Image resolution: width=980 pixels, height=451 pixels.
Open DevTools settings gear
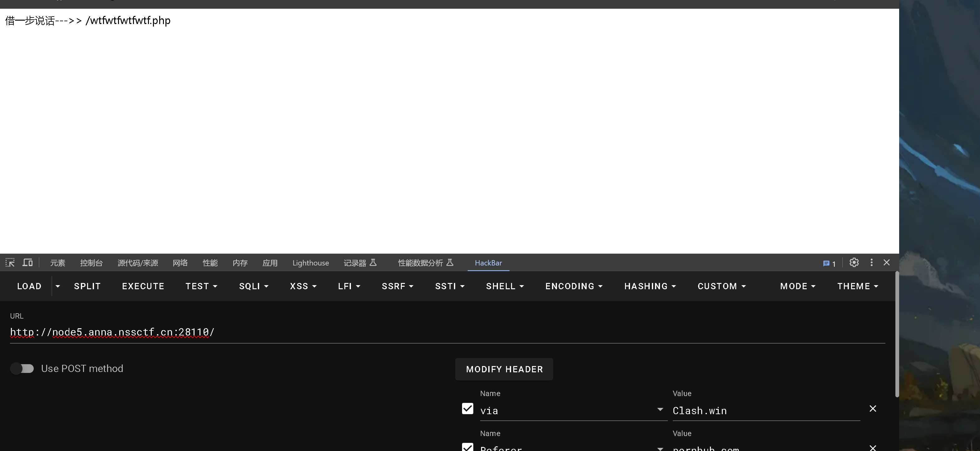[854, 263]
